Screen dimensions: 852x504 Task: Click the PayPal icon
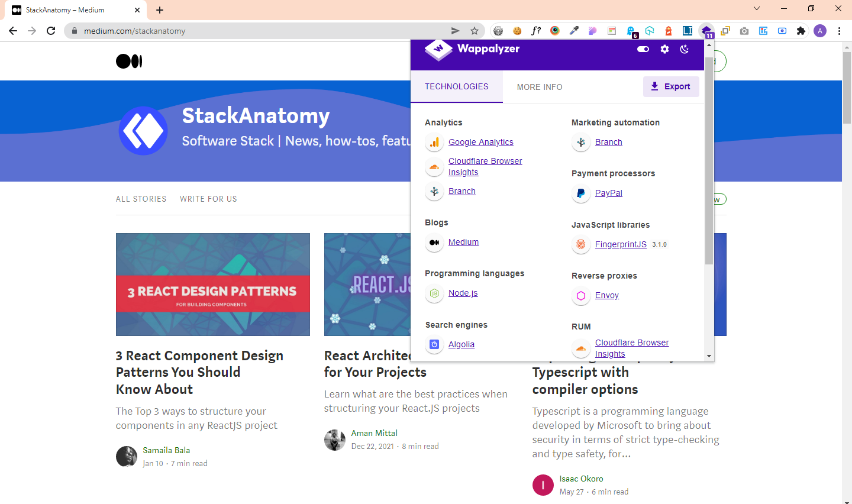tap(581, 193)
